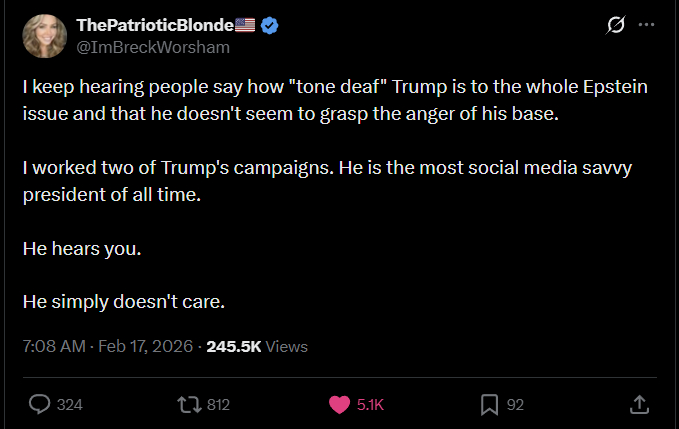Open the three-dot more options menu

click(x=647, y=25)
